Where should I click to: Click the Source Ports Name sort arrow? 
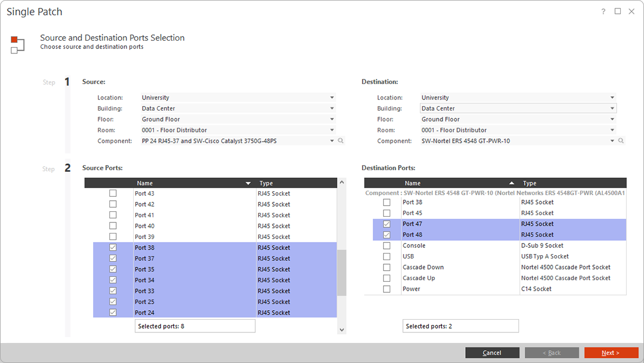248,183
